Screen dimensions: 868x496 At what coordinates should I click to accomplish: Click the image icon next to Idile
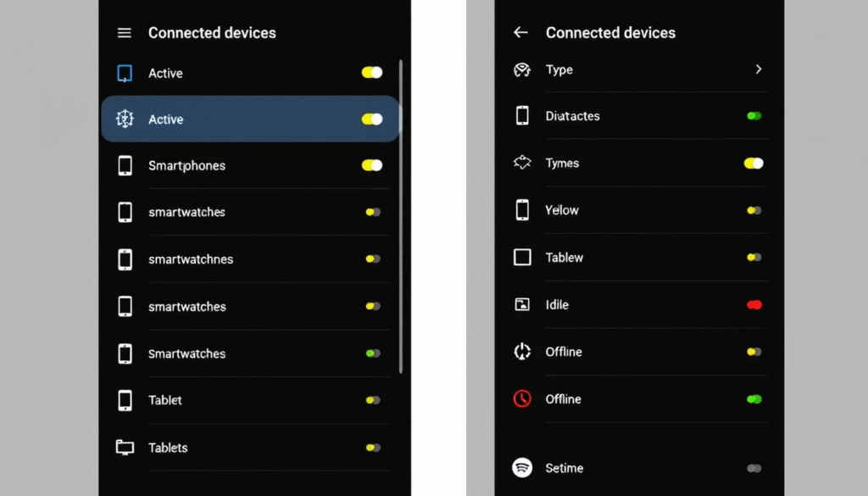pos(522,304)
